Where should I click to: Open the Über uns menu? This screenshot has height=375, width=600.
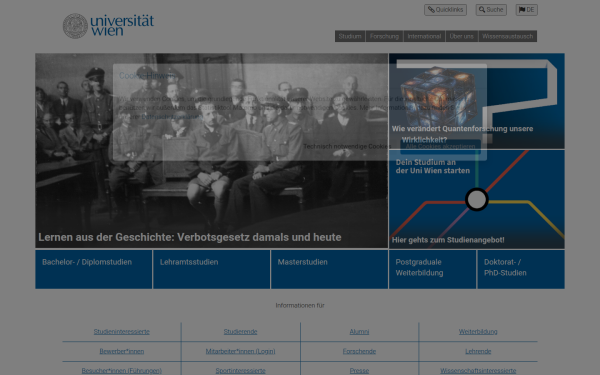coord(461,36)
